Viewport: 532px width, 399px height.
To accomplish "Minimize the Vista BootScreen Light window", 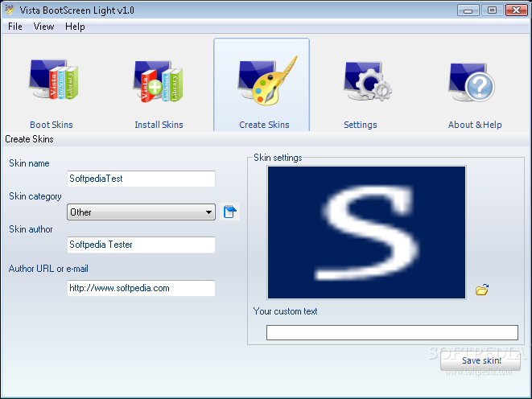I will pyautogui.click(x=468, y=10).
